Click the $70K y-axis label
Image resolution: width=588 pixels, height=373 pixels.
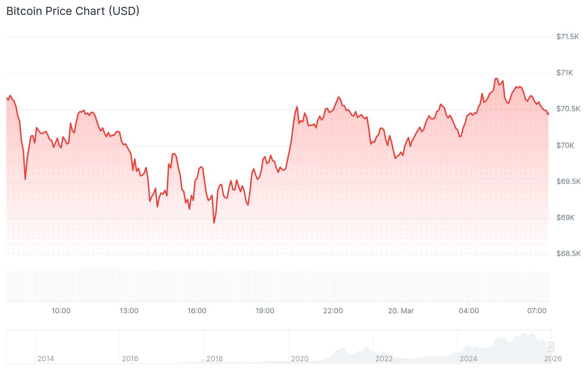pos(565,145)
